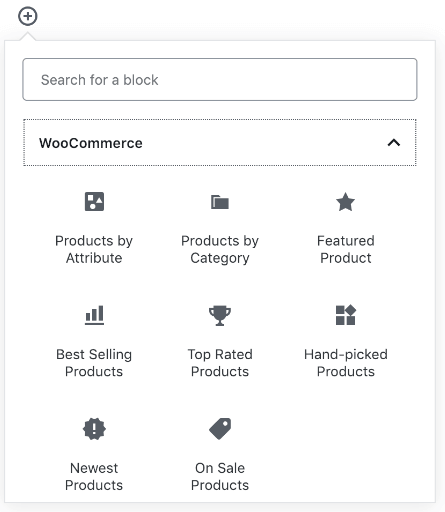
Task: Click the Featured Product text label
Action: click(346, 249)
